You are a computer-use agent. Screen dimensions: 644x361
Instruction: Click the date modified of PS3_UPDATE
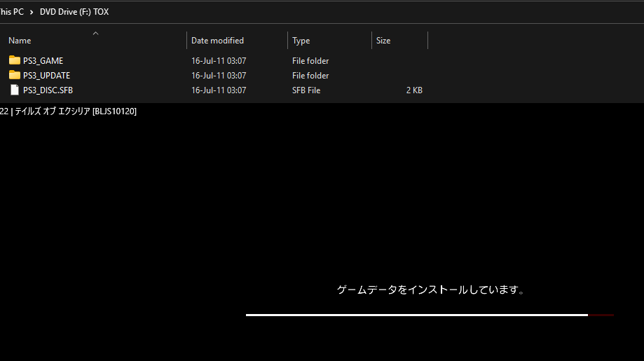tap(219, 76)
